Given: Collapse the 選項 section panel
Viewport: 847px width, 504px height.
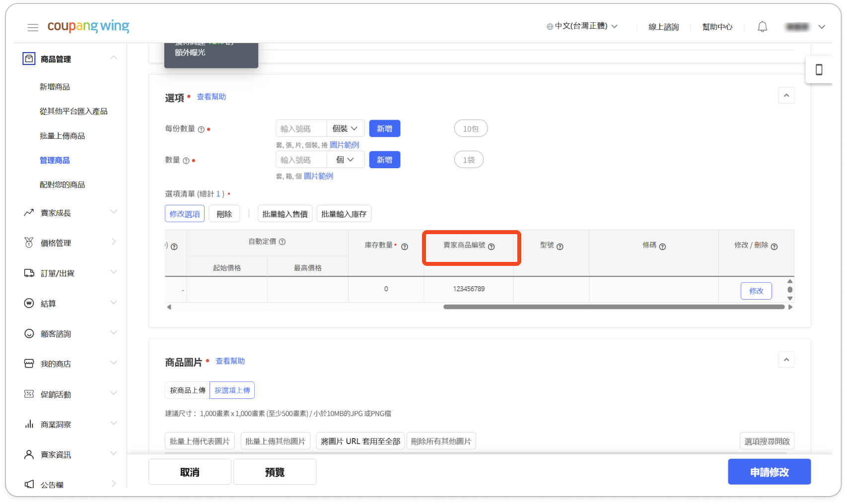Looking at the screenshot, I should click(x=786, y=95).
